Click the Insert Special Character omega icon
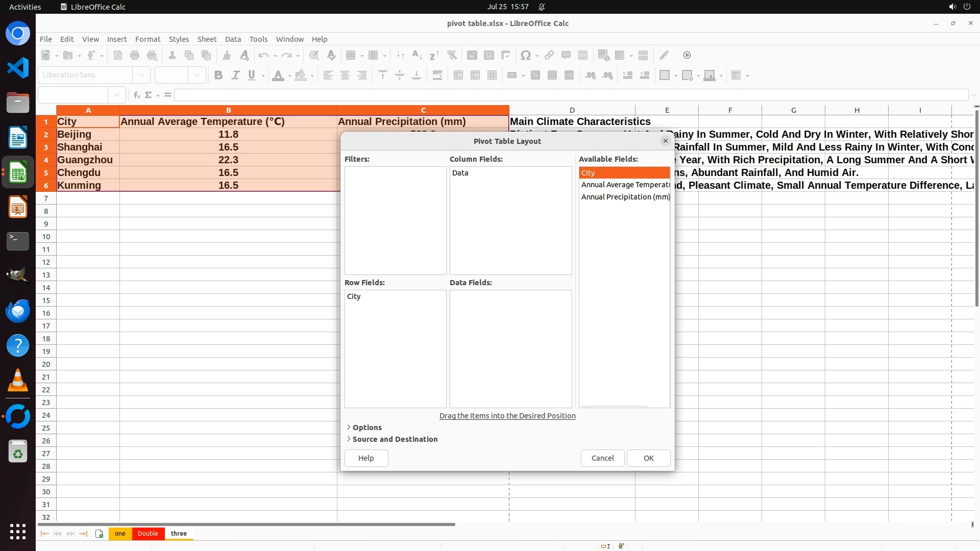This screenshot has width=980, height=551. [x=525, y=55]
